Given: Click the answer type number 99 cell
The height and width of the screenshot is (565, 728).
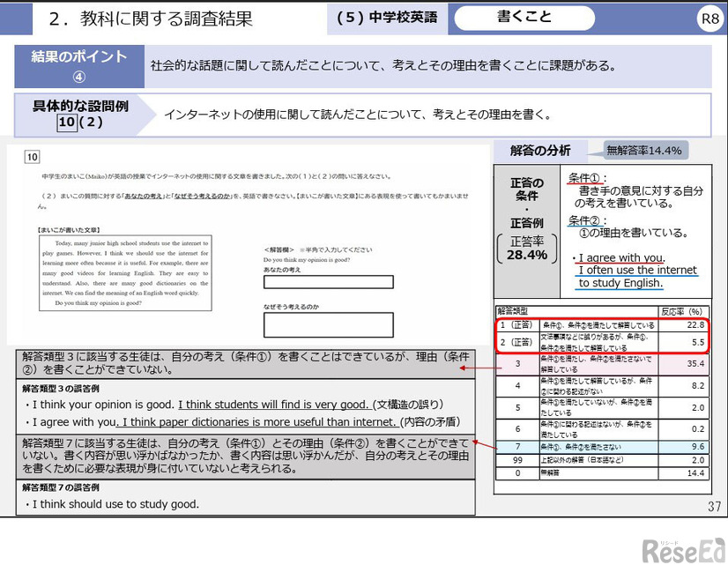Looking at the screenshot, I should (x=517, y=460).
